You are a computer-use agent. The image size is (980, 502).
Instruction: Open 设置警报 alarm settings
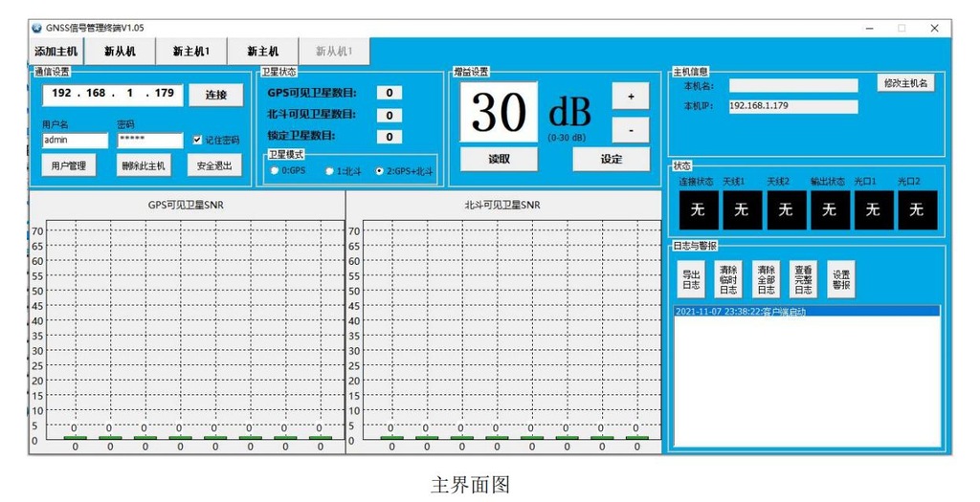tap(840, 279)
